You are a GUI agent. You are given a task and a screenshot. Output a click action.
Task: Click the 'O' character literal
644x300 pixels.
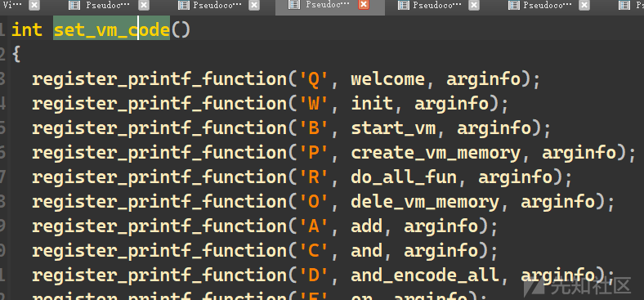click(314, 202)
